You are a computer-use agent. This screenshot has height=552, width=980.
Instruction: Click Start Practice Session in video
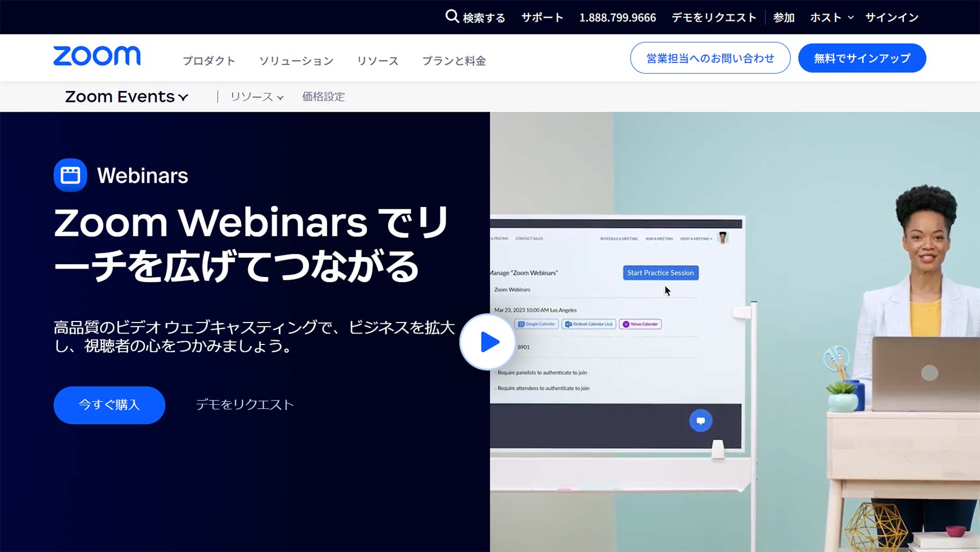pos(660,272)
